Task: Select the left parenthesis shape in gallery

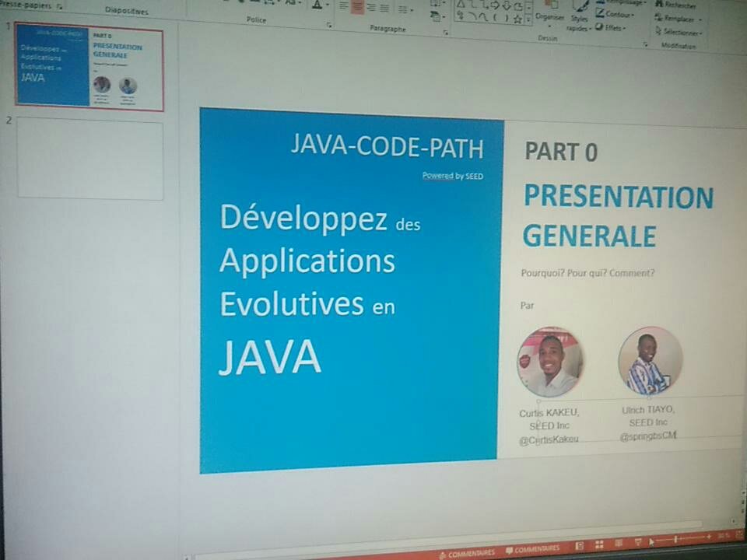Action: [x=495, y=18]
